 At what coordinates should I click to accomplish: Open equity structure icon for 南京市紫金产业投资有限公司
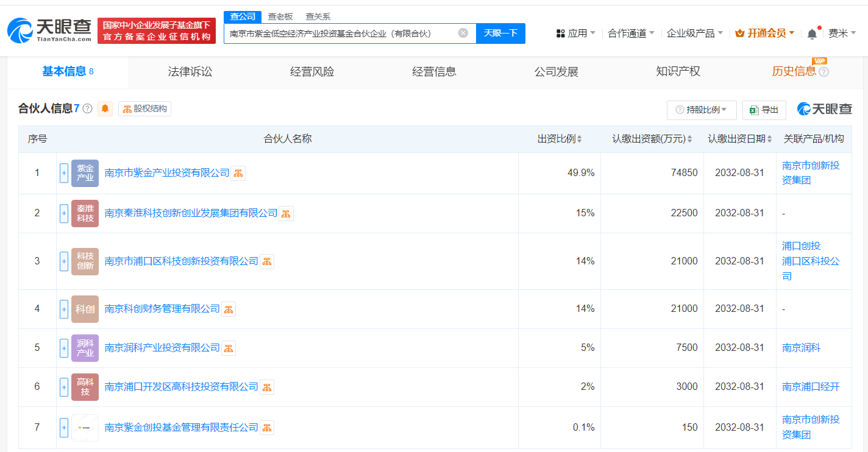click(x=238, y=173)
